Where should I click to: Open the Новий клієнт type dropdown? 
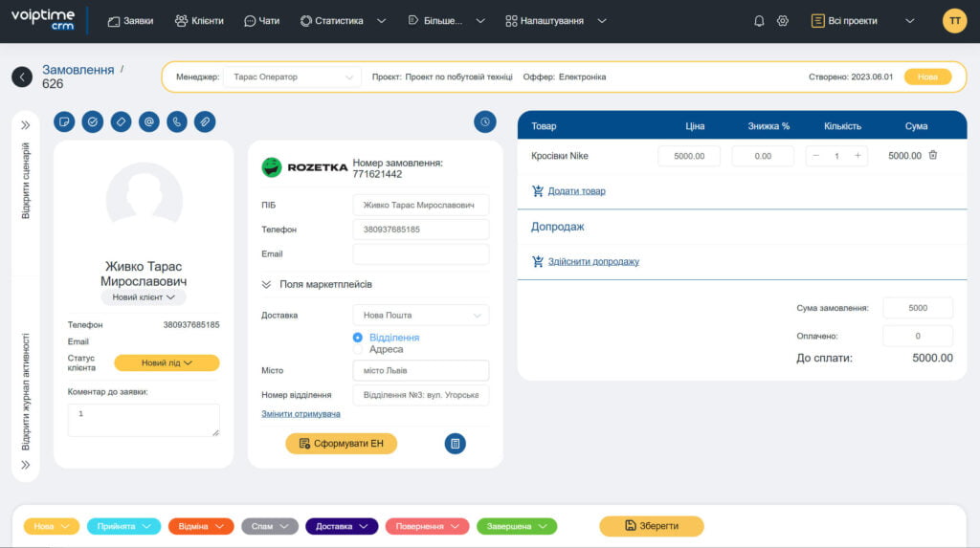click(144, 297)
